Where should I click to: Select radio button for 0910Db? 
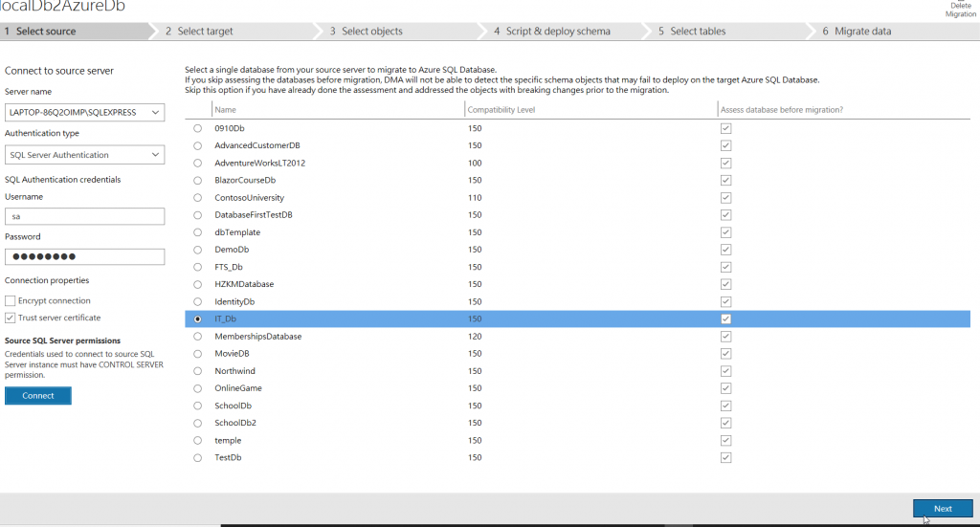click(197, 128)
